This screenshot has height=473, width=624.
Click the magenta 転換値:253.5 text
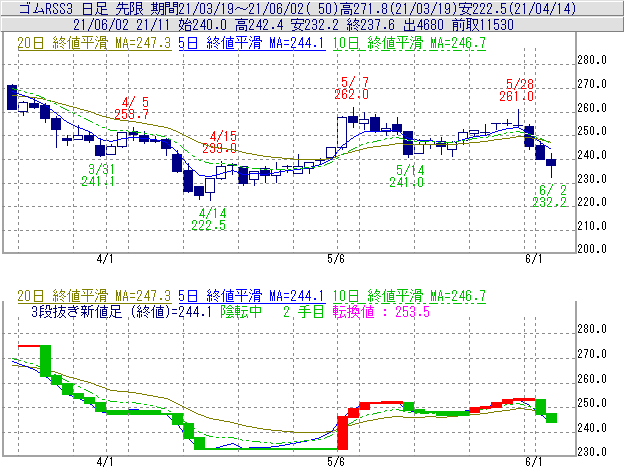pos(381,311)
